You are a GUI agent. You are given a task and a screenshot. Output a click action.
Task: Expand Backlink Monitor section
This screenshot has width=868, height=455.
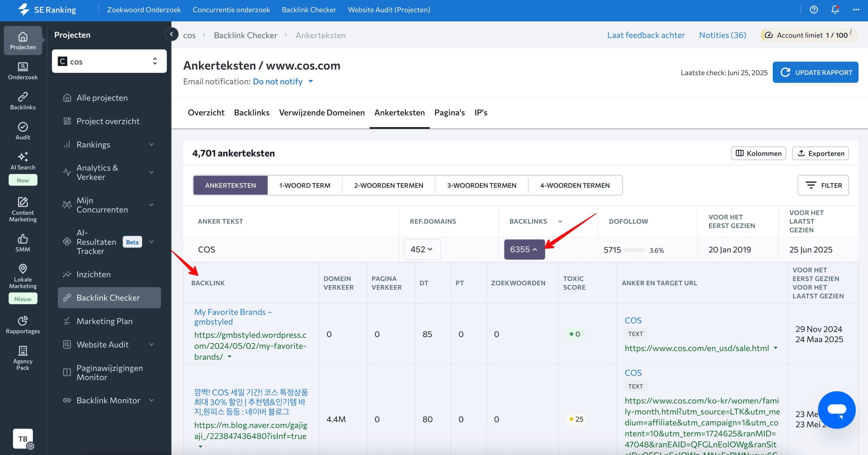tap(152, 400)
